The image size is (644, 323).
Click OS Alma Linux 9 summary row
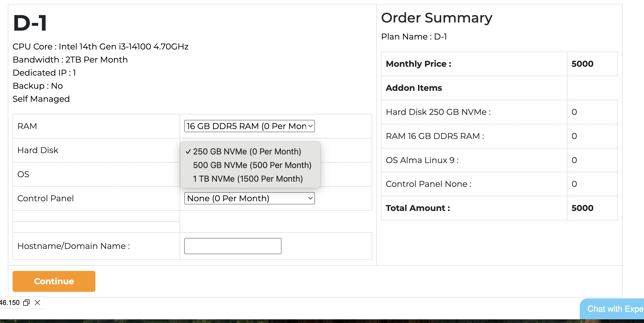(422, 160)
